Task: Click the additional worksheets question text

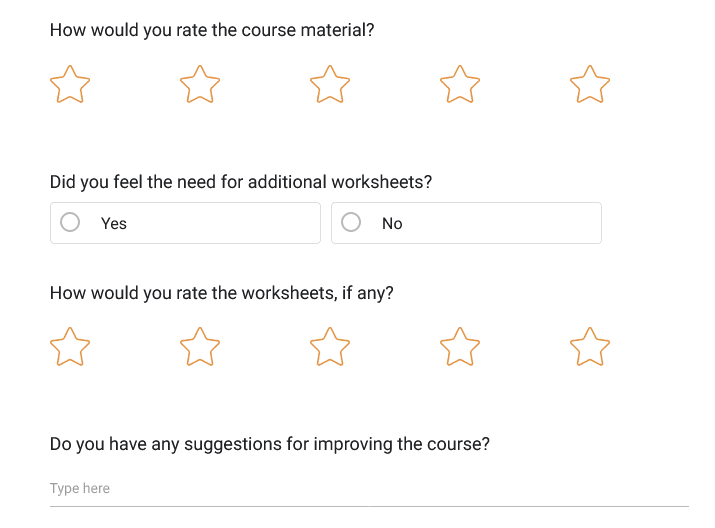Action: tap(241, 182)
